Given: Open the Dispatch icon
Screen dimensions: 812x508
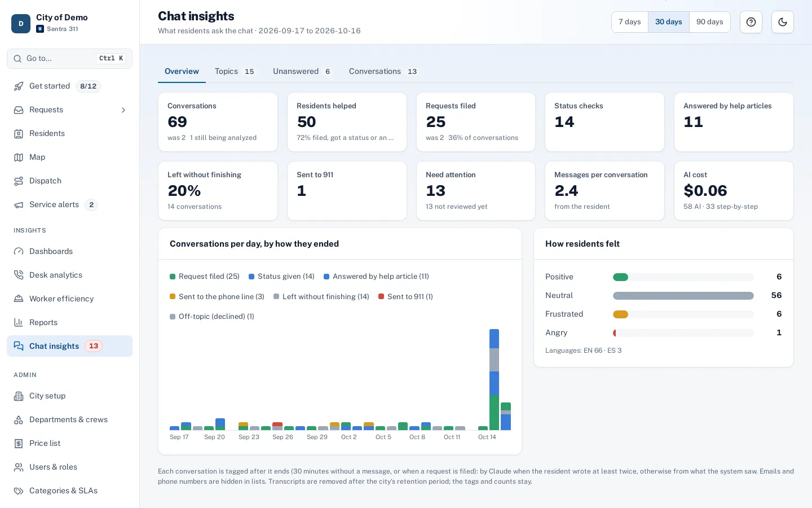Looking at the screenshot, I should (19, 181).
